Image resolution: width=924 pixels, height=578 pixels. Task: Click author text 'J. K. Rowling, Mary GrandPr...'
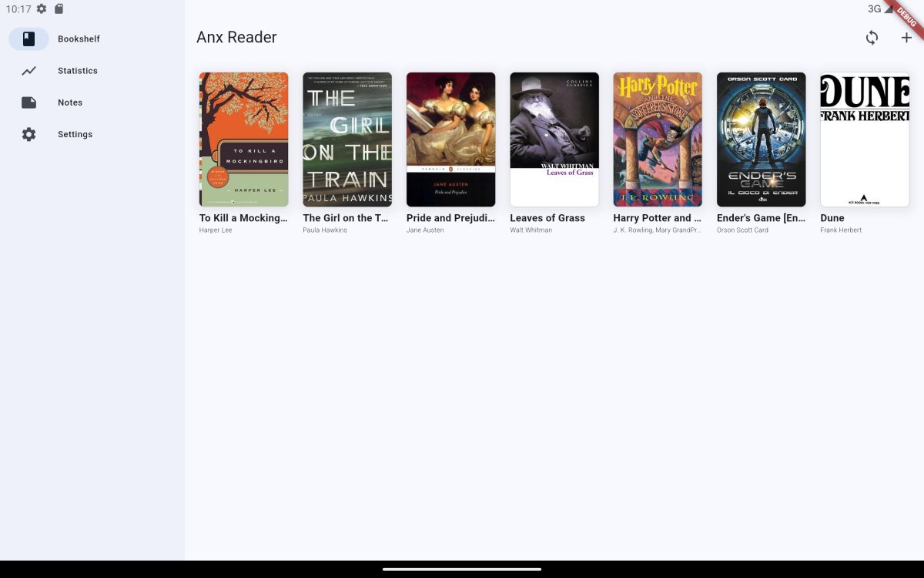coord(658,230)
